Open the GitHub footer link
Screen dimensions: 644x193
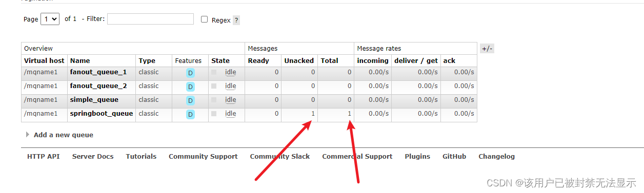(454, 156)
